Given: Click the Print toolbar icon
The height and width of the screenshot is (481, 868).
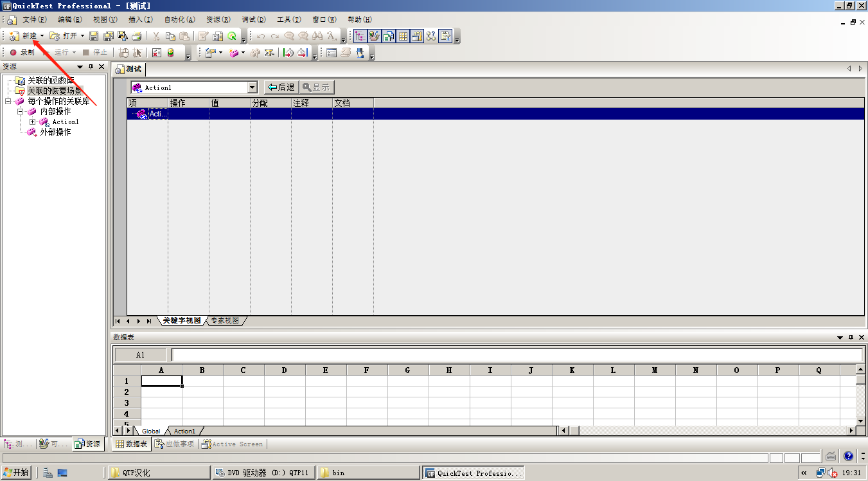Looking at the screenshot, I should (137, 36).
